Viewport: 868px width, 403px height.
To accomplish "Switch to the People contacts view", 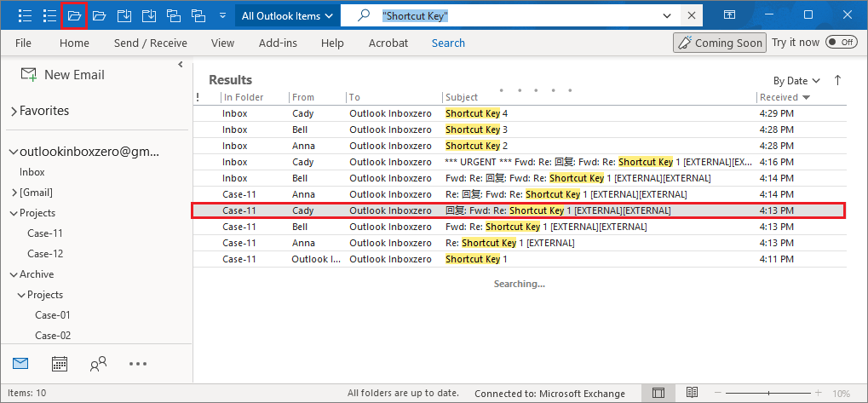I will [x=98, y=364].
